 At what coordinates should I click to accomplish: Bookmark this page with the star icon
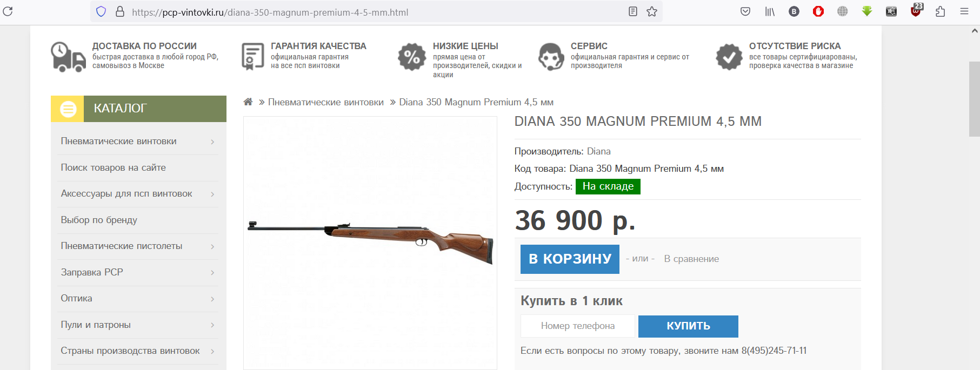(x=652, y=11)
